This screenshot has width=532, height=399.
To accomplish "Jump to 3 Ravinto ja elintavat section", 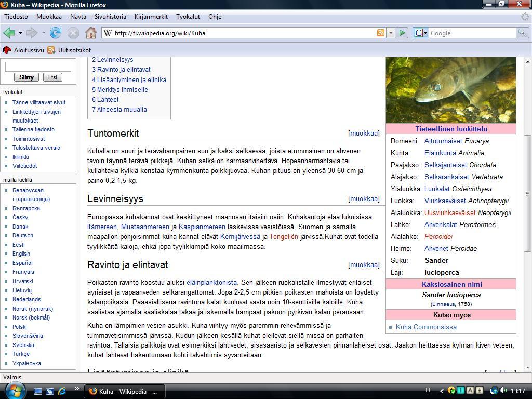I will [x=121, y=70].
